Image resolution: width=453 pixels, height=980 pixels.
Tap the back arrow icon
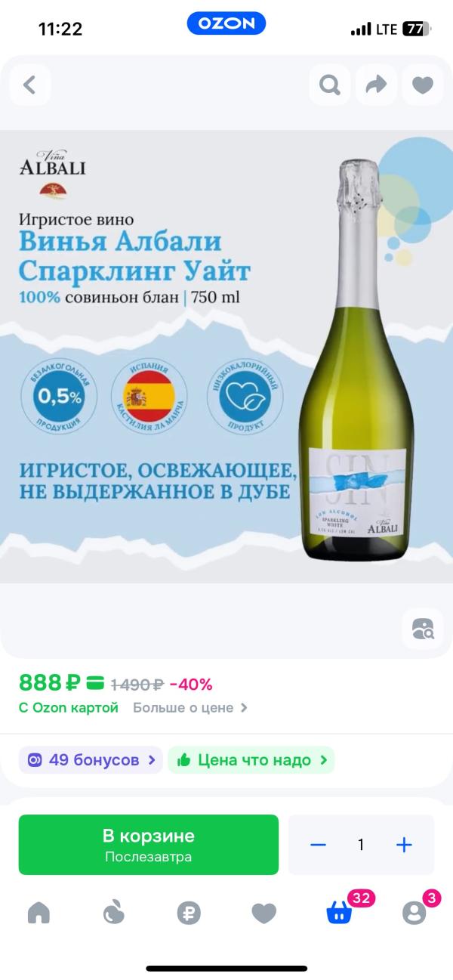[30, 85]
